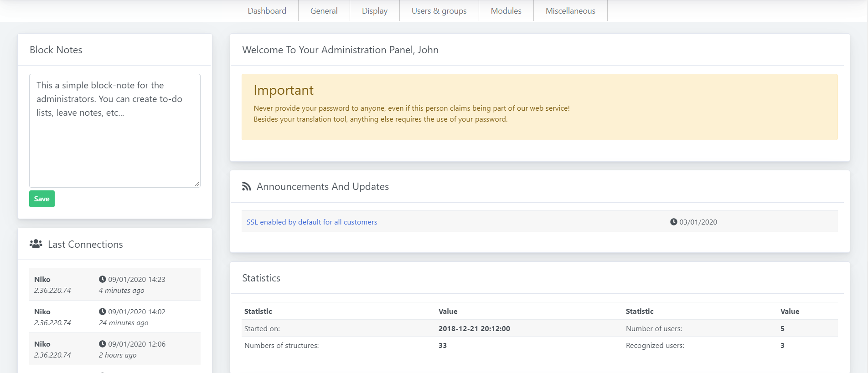Click the clock icon beside 09/01/2020 12:06
The width and height of the screenshot is (868, 373).
103,344
